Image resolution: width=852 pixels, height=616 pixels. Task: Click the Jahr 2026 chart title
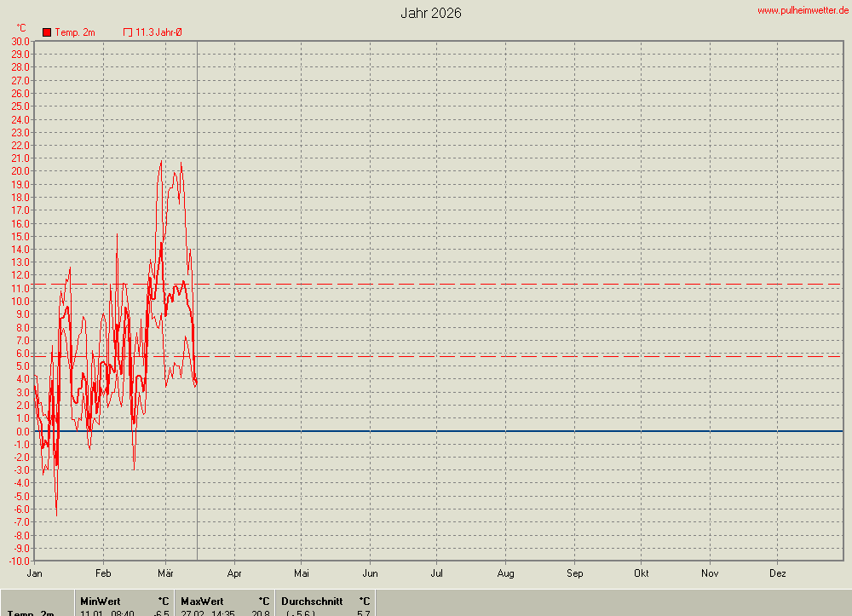(431, 13)
